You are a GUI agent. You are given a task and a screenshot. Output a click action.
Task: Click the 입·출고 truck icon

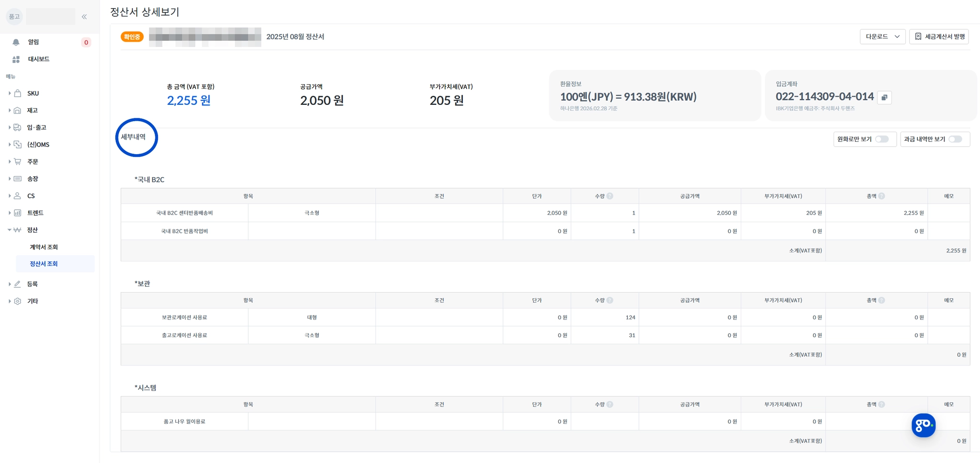coord(18,127)
